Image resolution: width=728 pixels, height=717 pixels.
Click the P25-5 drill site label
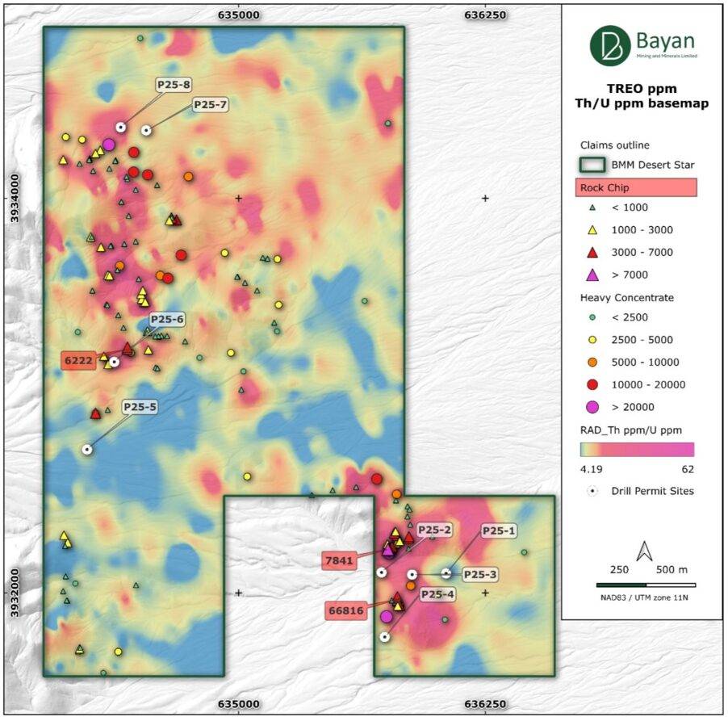pyautogui.click(x=140, y=408)
